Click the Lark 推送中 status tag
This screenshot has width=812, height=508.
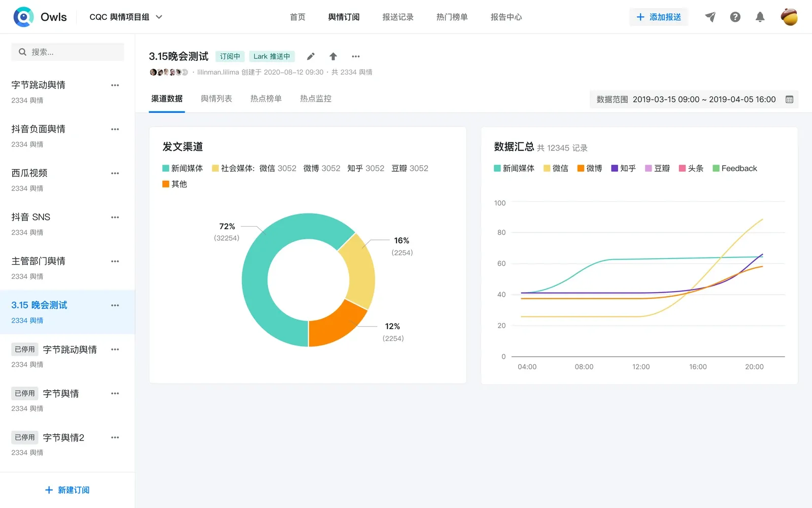[x=272, y=56]
